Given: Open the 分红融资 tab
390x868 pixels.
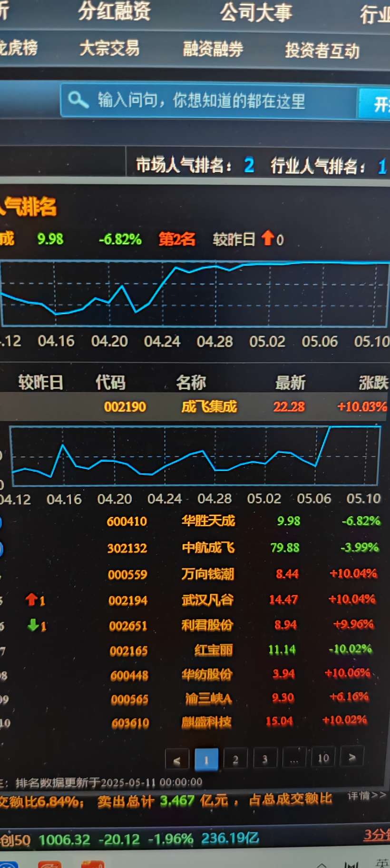Looking at the screenshot, I should point(115,11).
